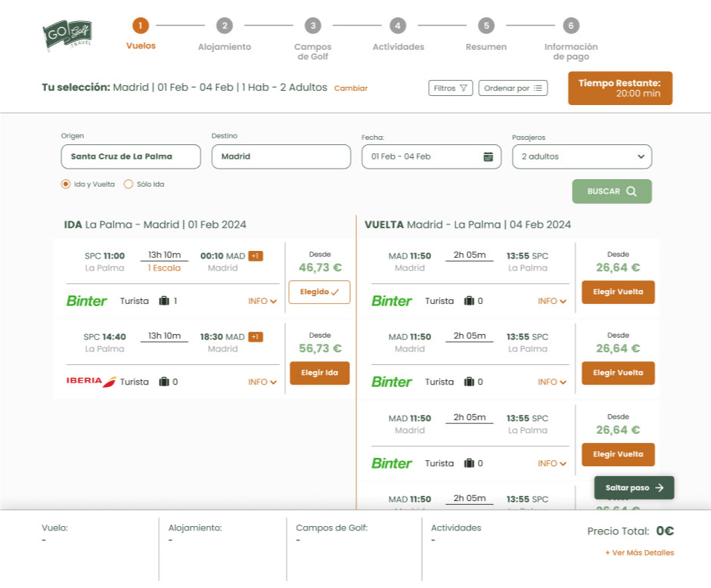Screen dimensions: 711x588
Task: Open the calendar icon in Fecha field
Action: pyautogui.click(x=488, y=156)
